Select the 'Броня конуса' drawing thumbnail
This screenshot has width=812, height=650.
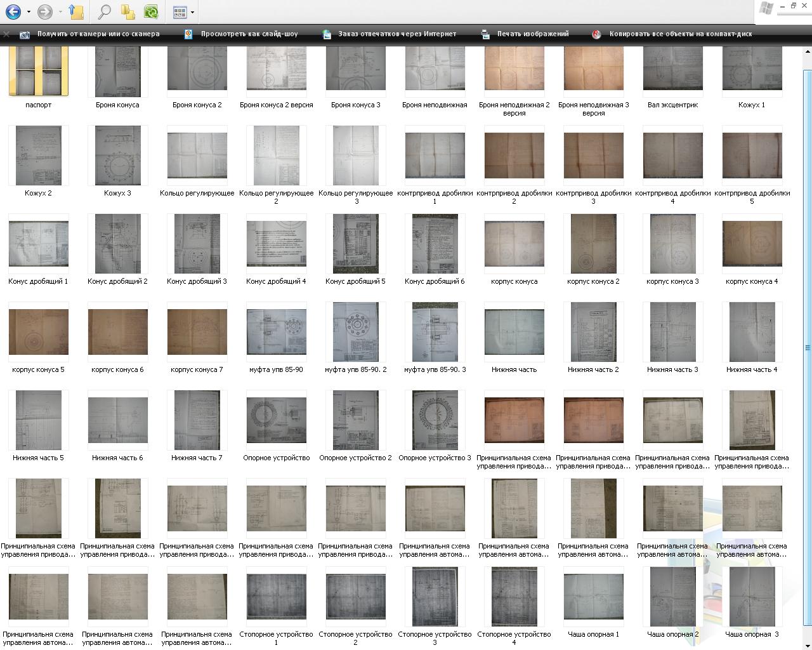[x=117, y=70]
